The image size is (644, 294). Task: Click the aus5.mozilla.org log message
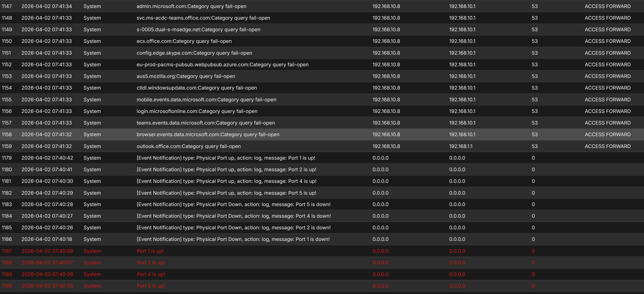(x=186, y=76)
